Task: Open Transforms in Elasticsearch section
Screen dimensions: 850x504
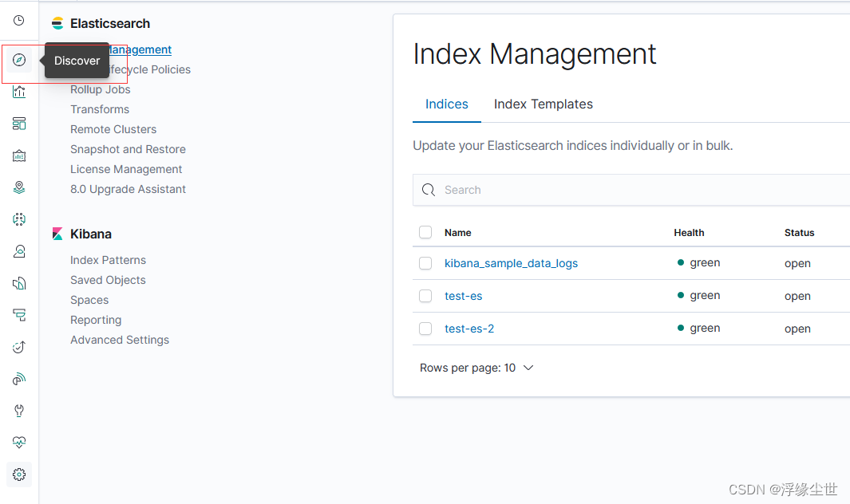Action: click(x=100, y=109)
